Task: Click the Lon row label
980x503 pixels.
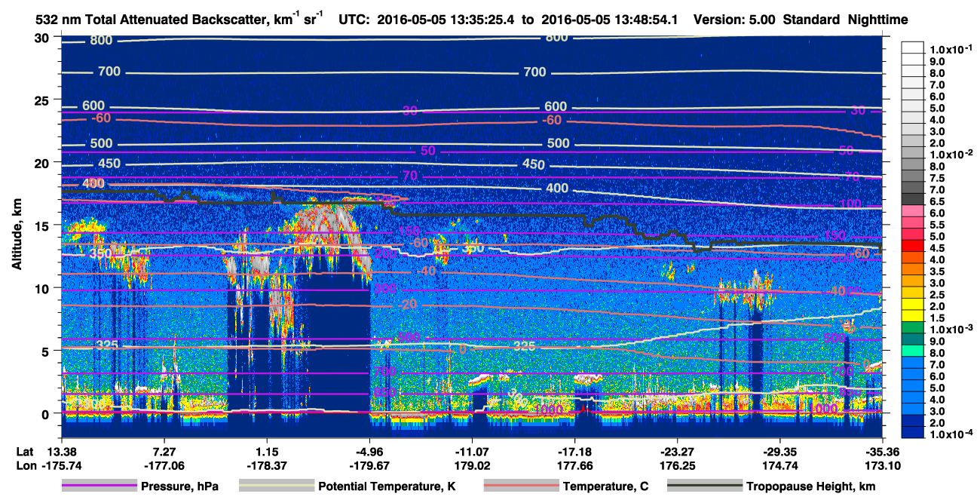Action: 26,465
